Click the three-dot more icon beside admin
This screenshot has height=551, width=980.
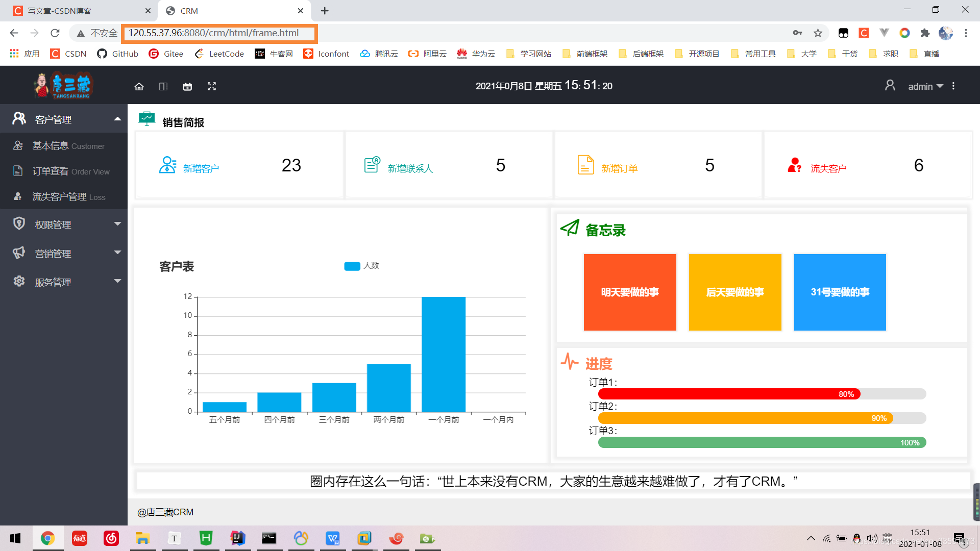(x=953, y=86)
